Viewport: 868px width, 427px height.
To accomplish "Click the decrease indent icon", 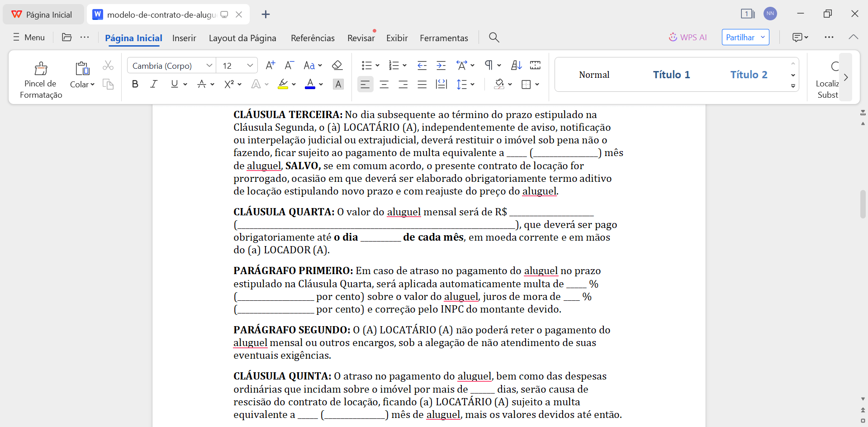I will [x=422, y=66].
